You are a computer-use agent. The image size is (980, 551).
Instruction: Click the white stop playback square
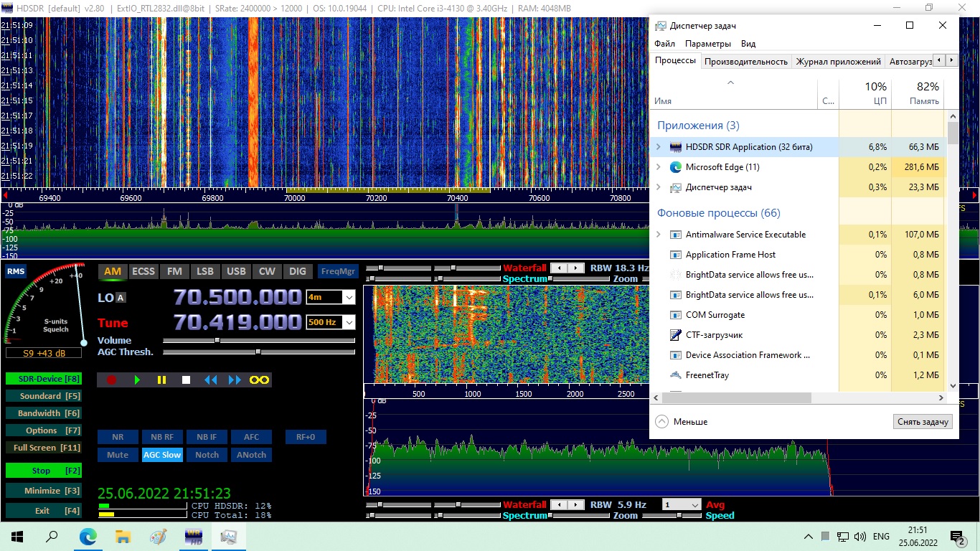(x=186, y=380)
